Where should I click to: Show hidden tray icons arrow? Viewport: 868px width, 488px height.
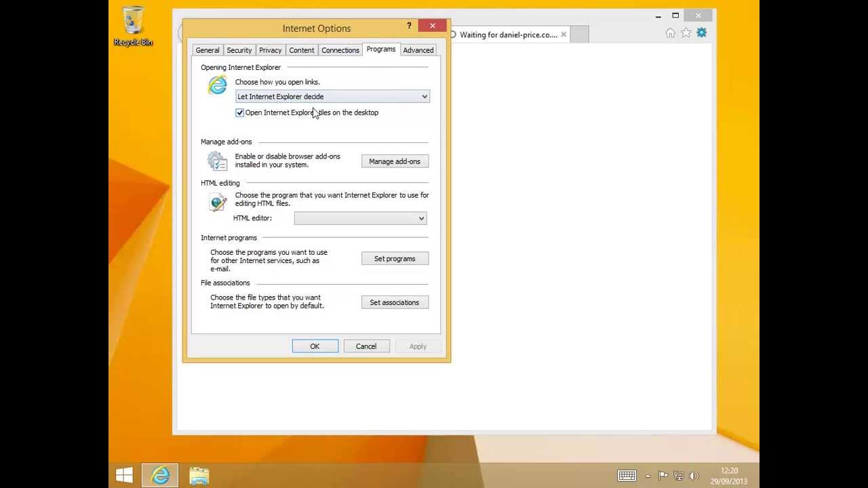tap(648, 476)
